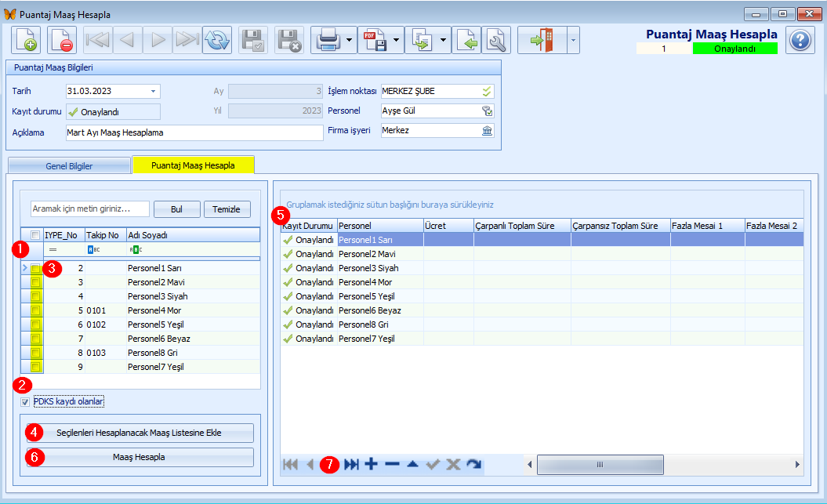Tick the checkbox for Personel4 Mor
Screen dimensions: 827x504
pyautogui.click(x=35, y=310)
